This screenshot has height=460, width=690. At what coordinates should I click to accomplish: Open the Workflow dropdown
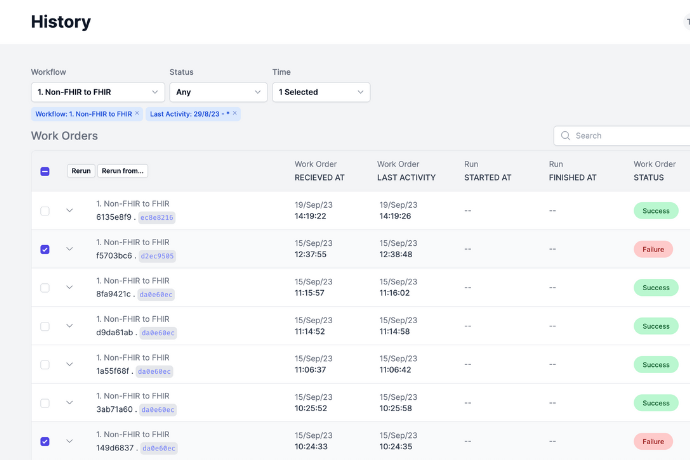[x=98, y=92]
